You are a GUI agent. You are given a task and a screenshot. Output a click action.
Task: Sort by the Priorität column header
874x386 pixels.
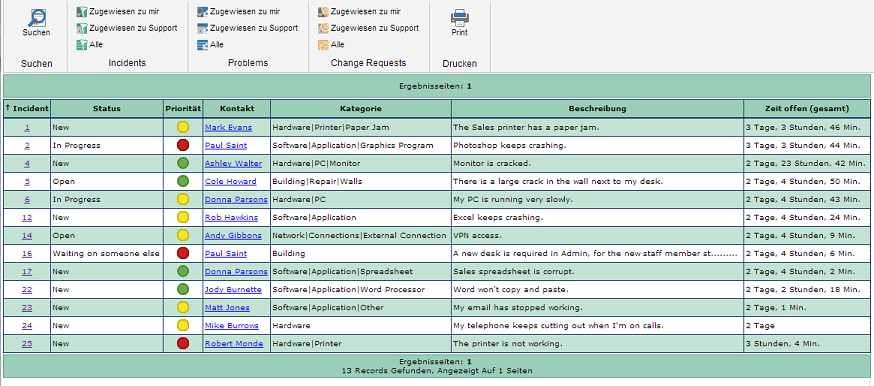[x=183, y=109]
